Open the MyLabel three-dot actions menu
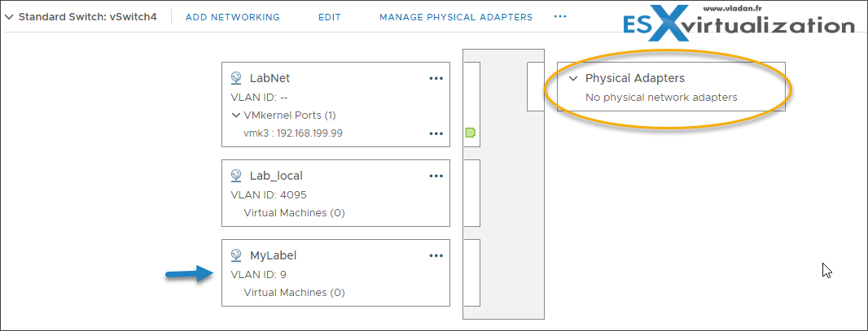The height and width of the screenshot is (331, 868). 436,255
